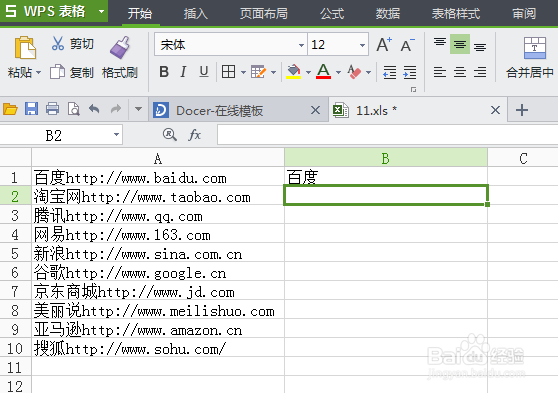Apply cell borders icon
This screenshot has width=558, height=393.
tap(228, 72)
